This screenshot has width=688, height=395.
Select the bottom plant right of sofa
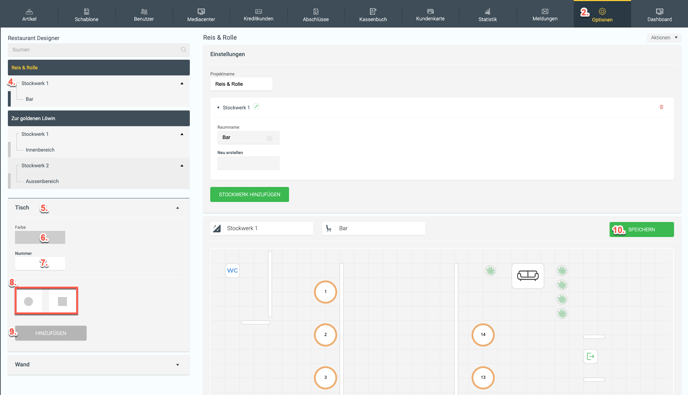[x=562, y=313]
